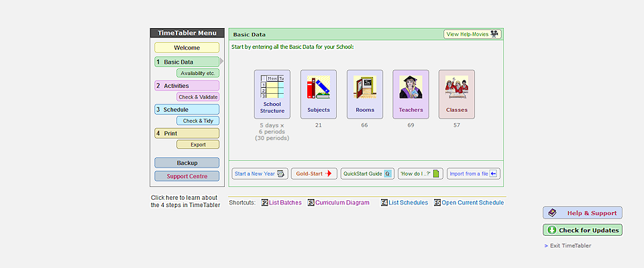Click the classes count '57'
The width and height of the screenshot is (644, 268).
pyautogui.click(x=457, y=125)
